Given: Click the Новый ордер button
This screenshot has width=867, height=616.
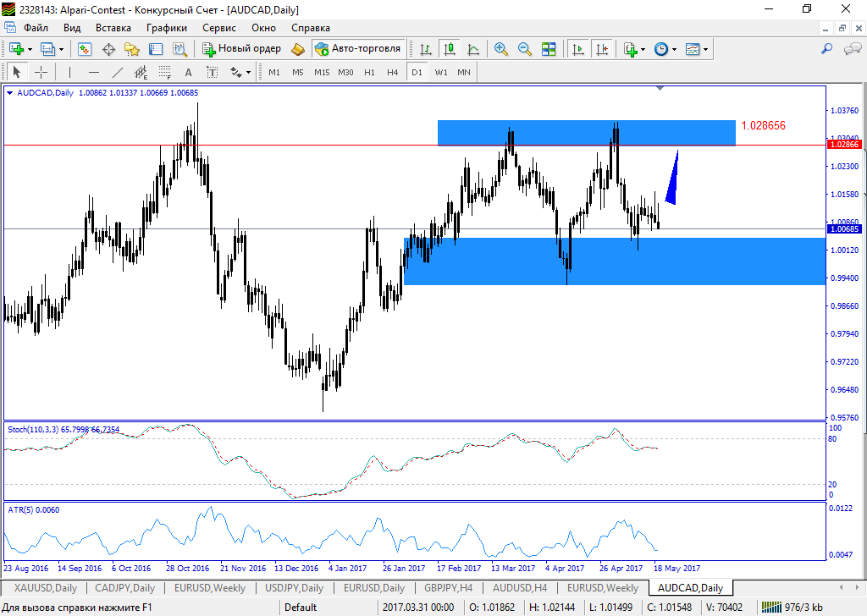Looking at the screenshot, I should 241,48.
